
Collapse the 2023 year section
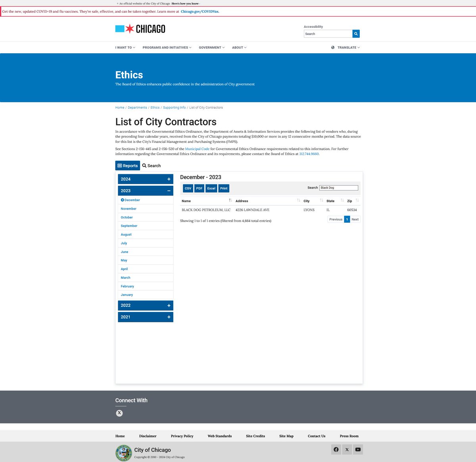pos(146,191)
